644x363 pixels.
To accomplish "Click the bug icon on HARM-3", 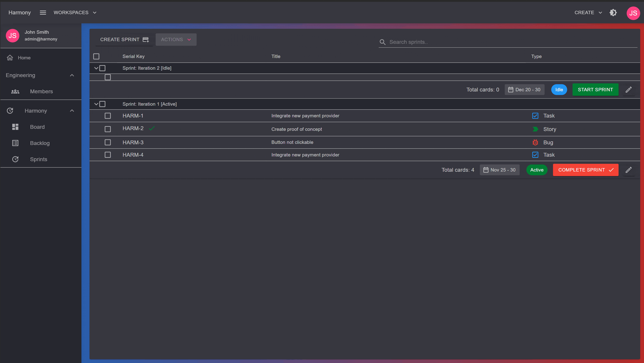I will tap(535, 143).
